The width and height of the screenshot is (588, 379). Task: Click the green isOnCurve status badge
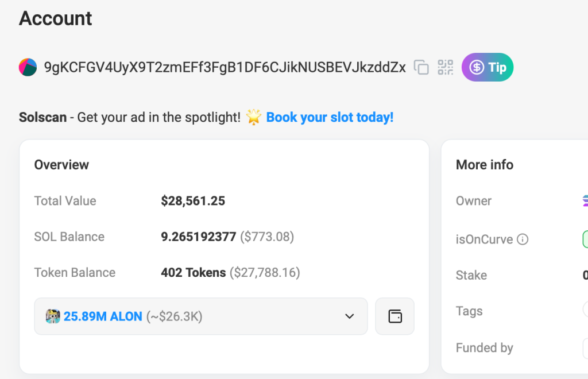coord(585,239)
